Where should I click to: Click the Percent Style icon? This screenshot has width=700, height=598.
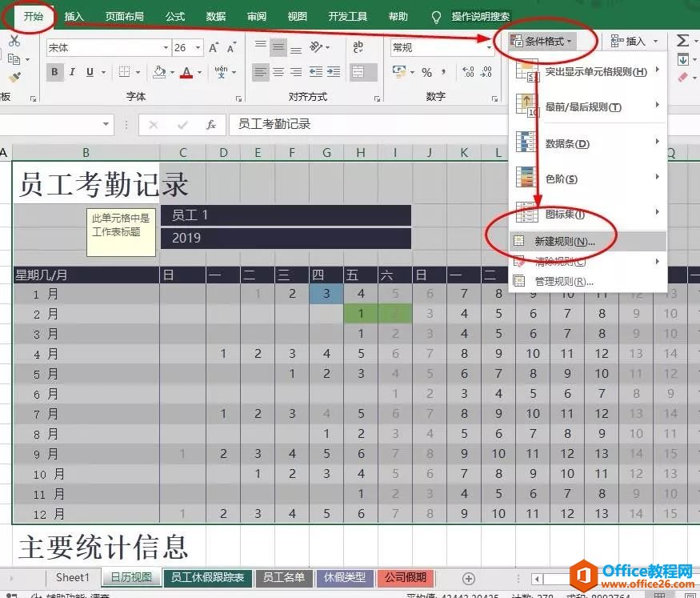[x=426, y=72]
